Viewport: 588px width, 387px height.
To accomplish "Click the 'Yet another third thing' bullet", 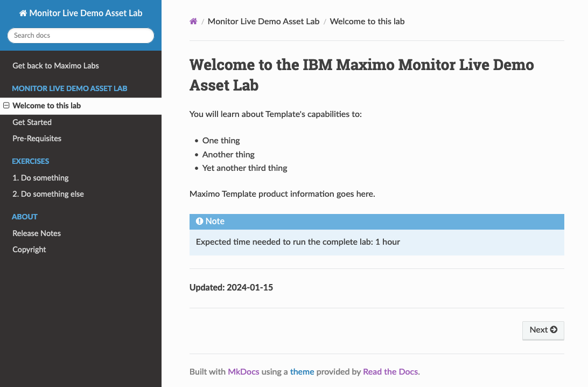I will pos(244,168).
